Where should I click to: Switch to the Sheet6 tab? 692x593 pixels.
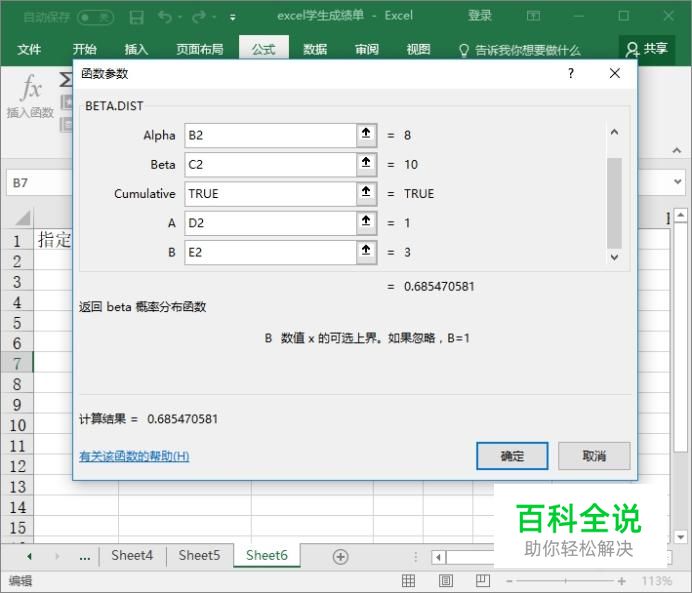click(x=267, y=555)
